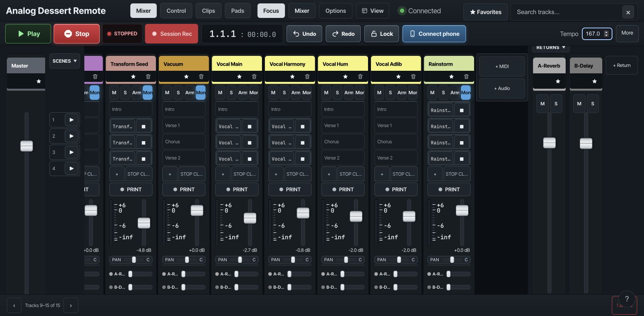Solo the B-Delay return
The width and height of the screenshot is (644, 316).
(x=592, y=104)
